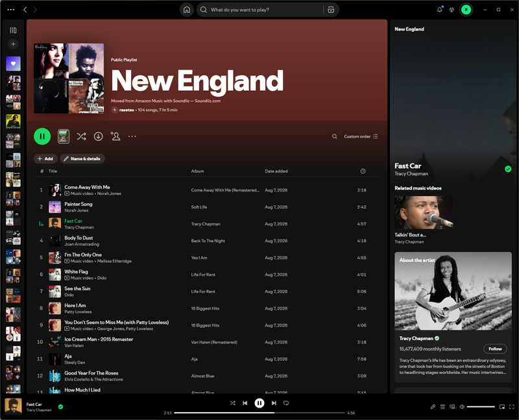Open 'Melissa Etheridge' artist link
Viewport: 519px width, 420px height.
[x=114, y=261]
